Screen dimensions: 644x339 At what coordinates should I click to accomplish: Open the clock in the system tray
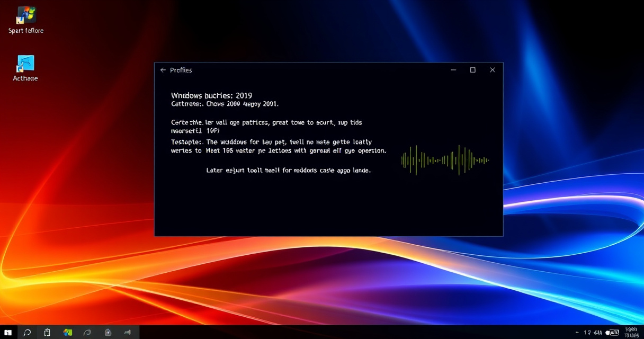631,332
